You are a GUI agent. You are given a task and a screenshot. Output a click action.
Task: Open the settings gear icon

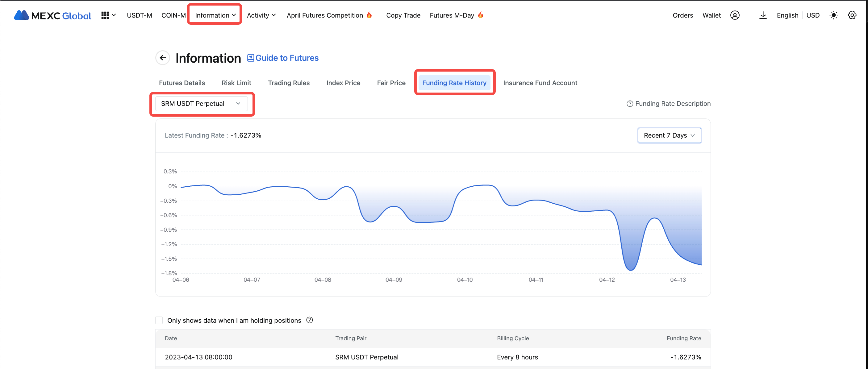pyautogui.click(x=852, y=15)
